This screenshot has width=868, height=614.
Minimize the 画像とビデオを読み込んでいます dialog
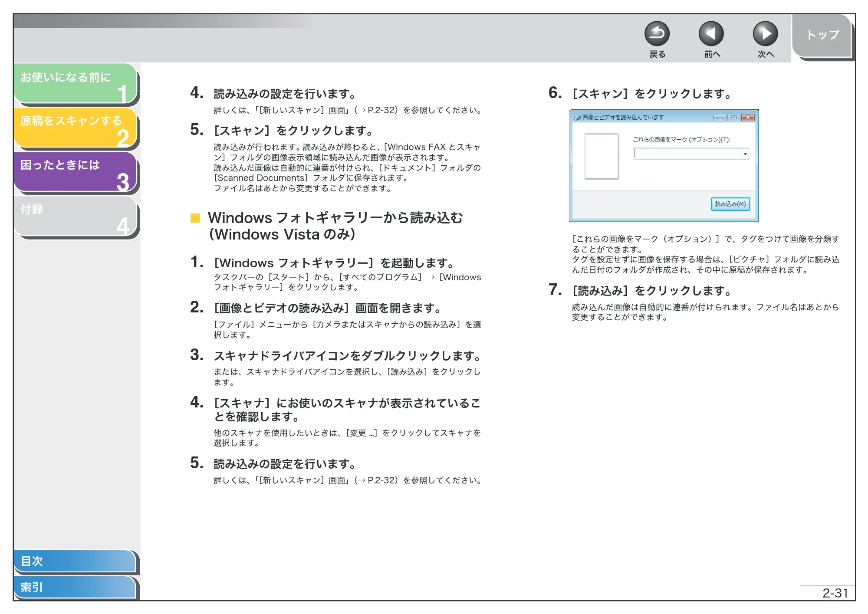tap(720, 118)
